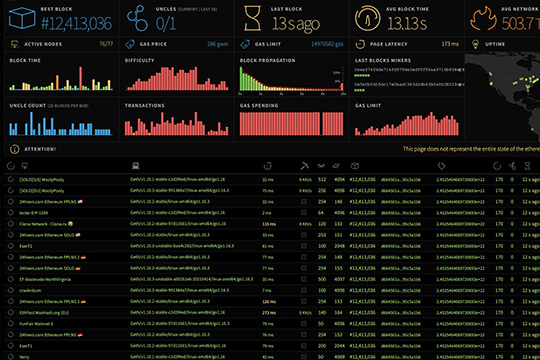Click the 2 ms latency cell

(x=267, y=213)
